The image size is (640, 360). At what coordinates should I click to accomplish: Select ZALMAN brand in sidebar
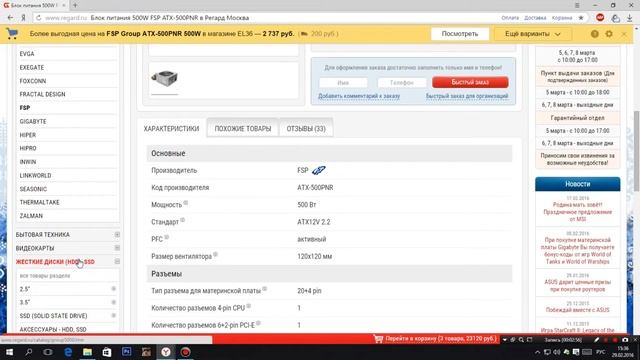point(31,216)
